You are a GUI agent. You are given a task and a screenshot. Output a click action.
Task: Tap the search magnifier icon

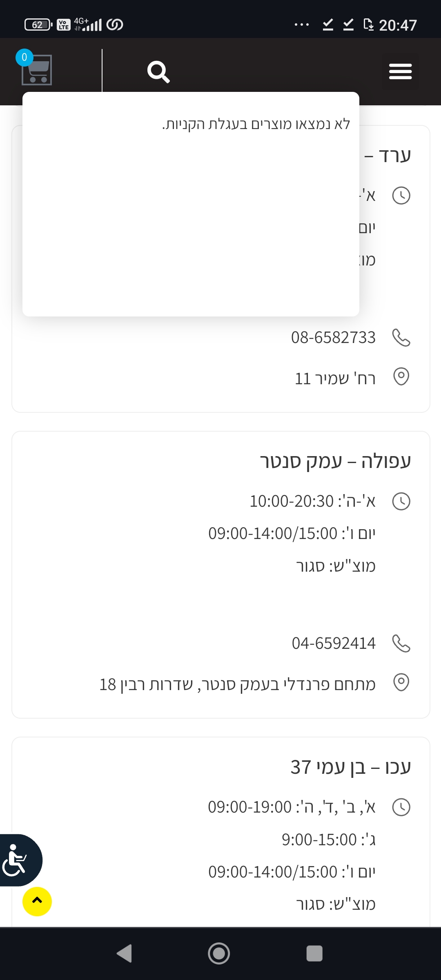pyautogui.click(x=158, y=72)
